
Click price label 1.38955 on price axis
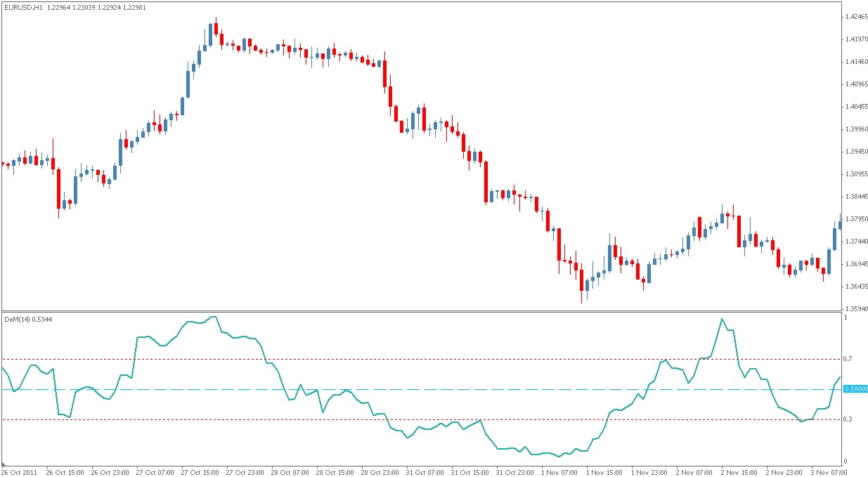point(857,174)
